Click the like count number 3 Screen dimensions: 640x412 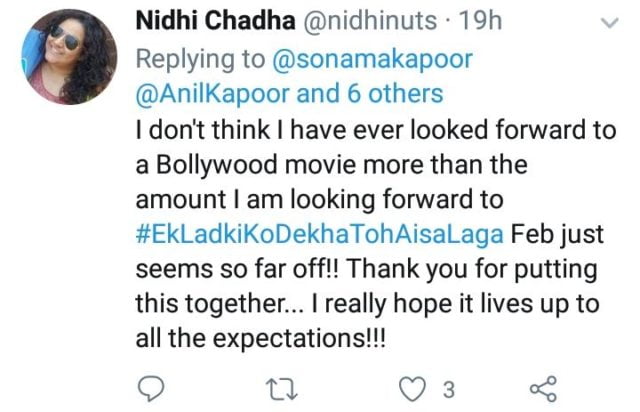pyautogui.click(x=451, y=388)
